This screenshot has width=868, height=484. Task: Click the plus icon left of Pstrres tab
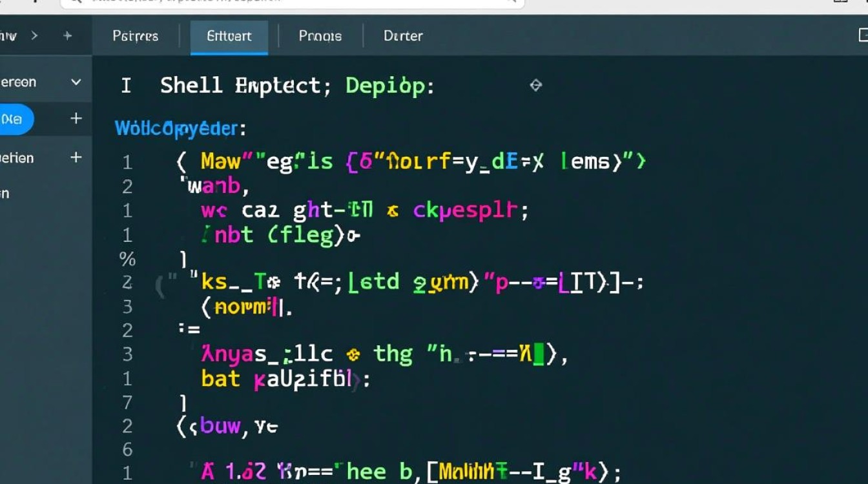tap(67, 36)
